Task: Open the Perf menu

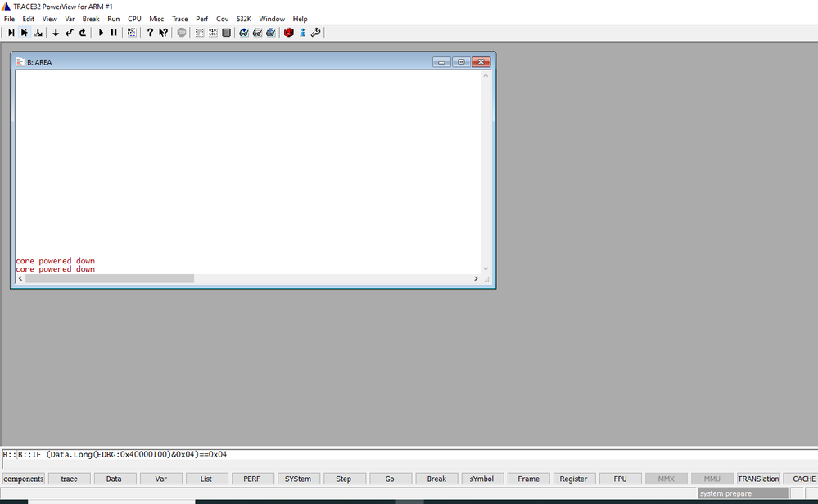Action: [202, 19]
